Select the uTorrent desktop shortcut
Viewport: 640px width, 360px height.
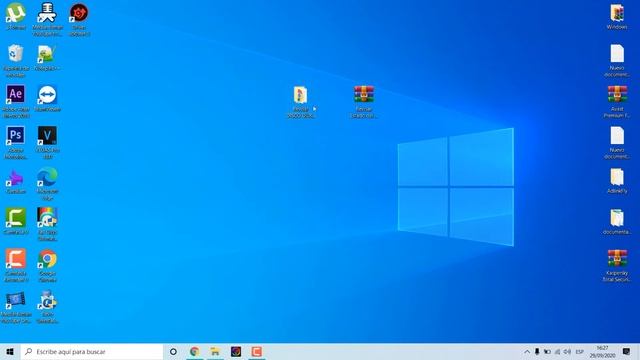pos(16,16)
